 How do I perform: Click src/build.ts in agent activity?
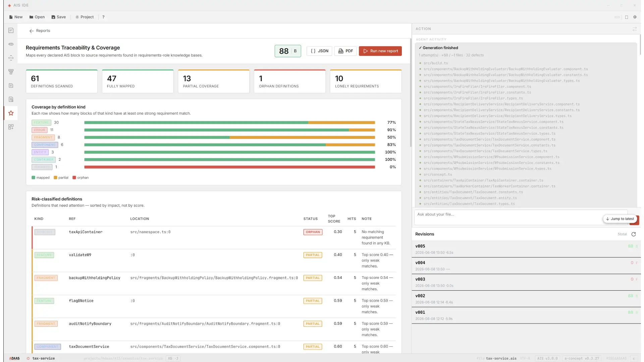[x=435, y=63]
